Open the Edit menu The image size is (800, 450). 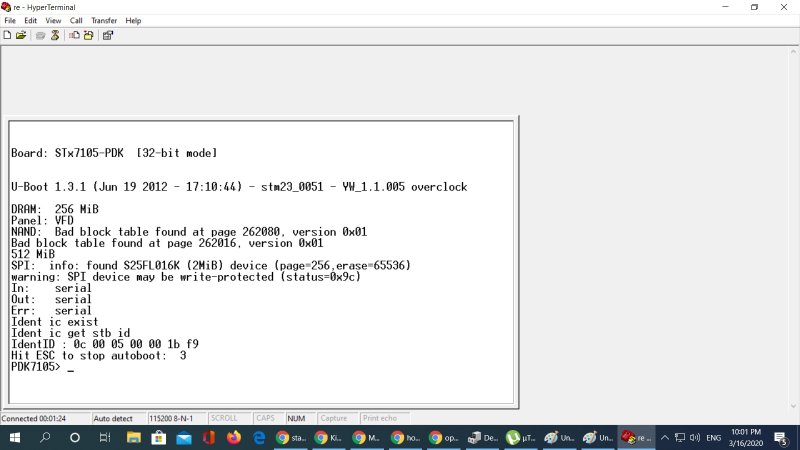click(x=31, y=20)
